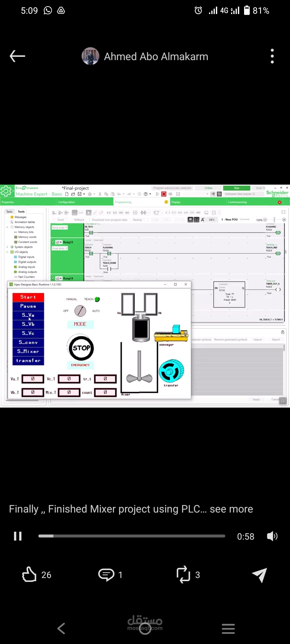The width and height of the screenshot is (290, 644).
Task: Select the tr_t value field
Action: click(x=105, y=379)
